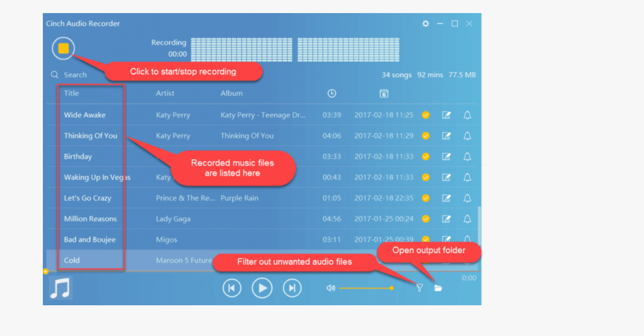Click the 2017-01-25 00:24 date cell
Screen dimensions: 644x336
[x=384, y=219]
